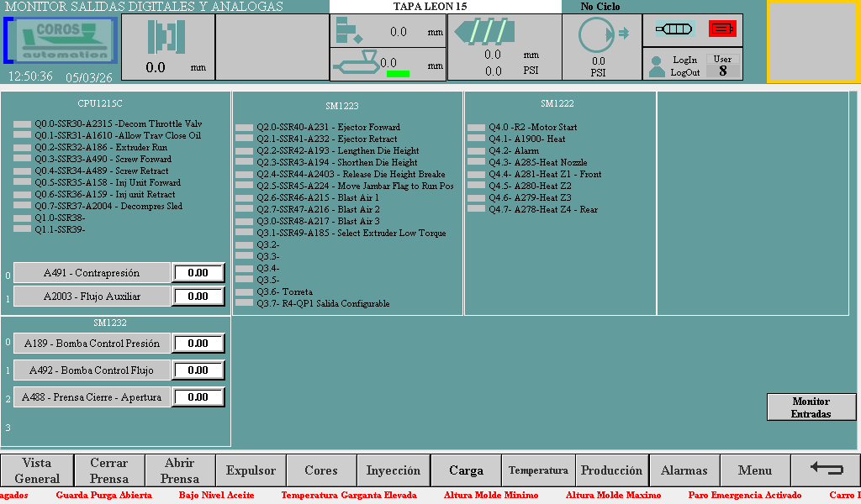Toggle Q4.0 Motor Start output indicator
This screenshot has height=504, width=861.
tap(476, 128)
